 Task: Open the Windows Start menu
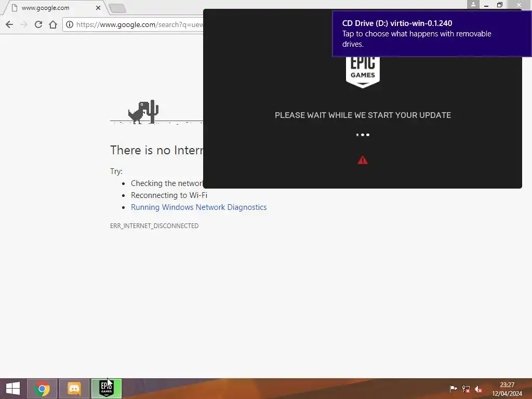(x=13, y=389)
